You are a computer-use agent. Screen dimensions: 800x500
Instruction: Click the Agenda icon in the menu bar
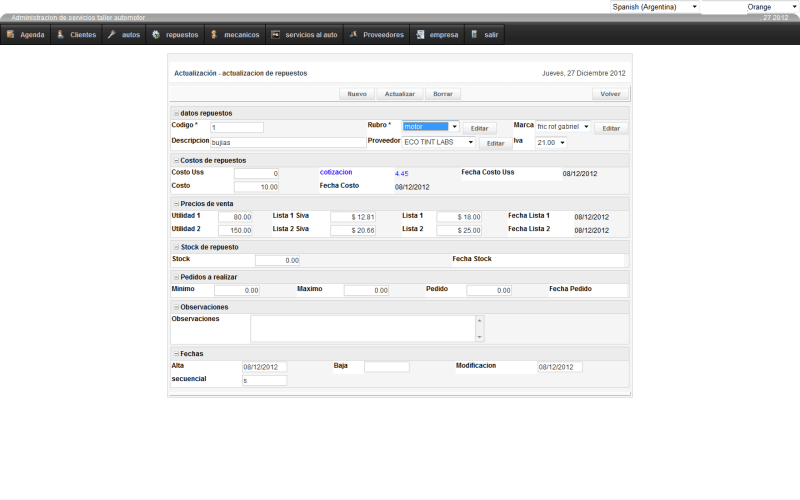pos(10,35)
